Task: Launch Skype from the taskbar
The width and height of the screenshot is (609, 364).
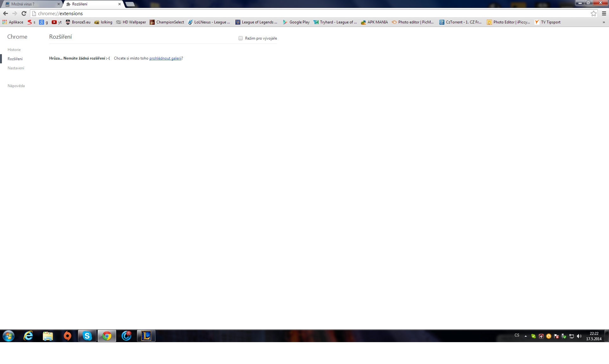Action: [x=87, y=336]
